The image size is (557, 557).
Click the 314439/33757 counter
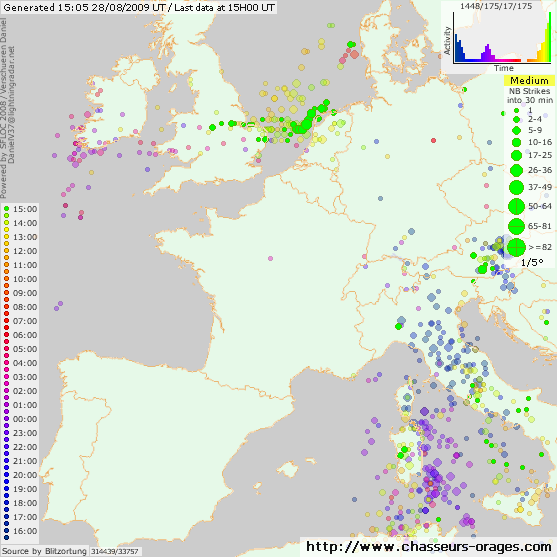[114, 552]
